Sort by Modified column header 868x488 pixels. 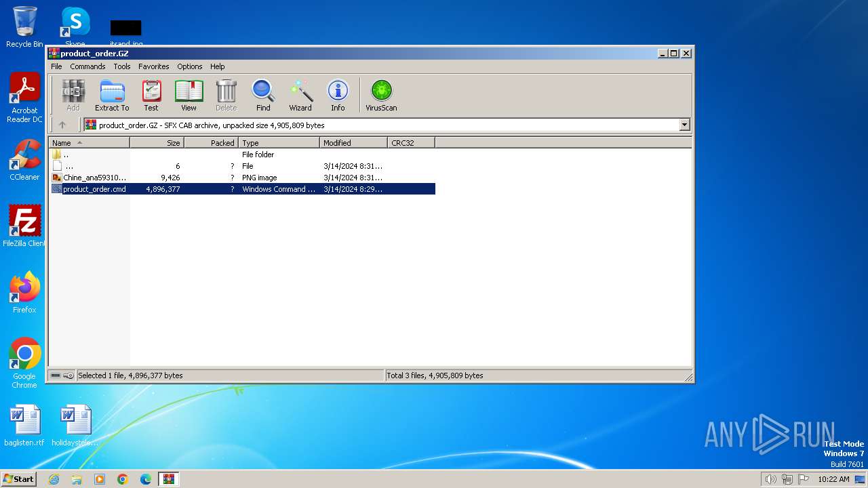tap(354, 143)
